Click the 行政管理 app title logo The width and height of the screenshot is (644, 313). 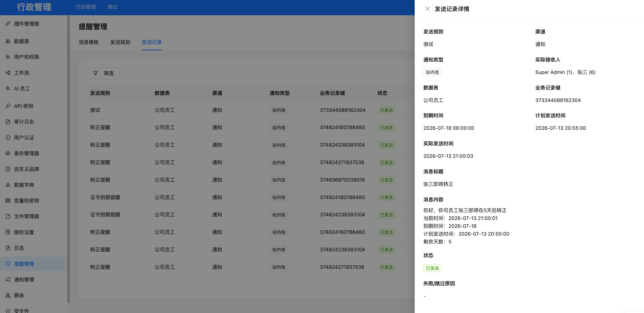pos(34,7)
